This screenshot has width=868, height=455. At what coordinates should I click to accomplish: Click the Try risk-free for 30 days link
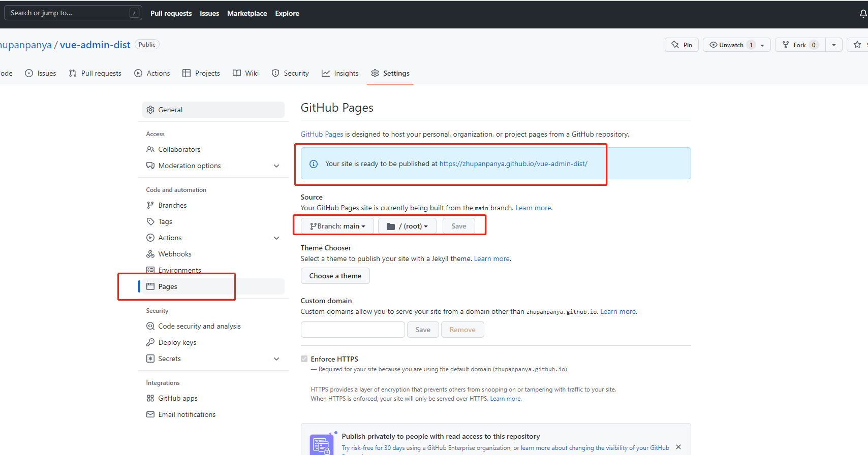(x=373, y=448)
